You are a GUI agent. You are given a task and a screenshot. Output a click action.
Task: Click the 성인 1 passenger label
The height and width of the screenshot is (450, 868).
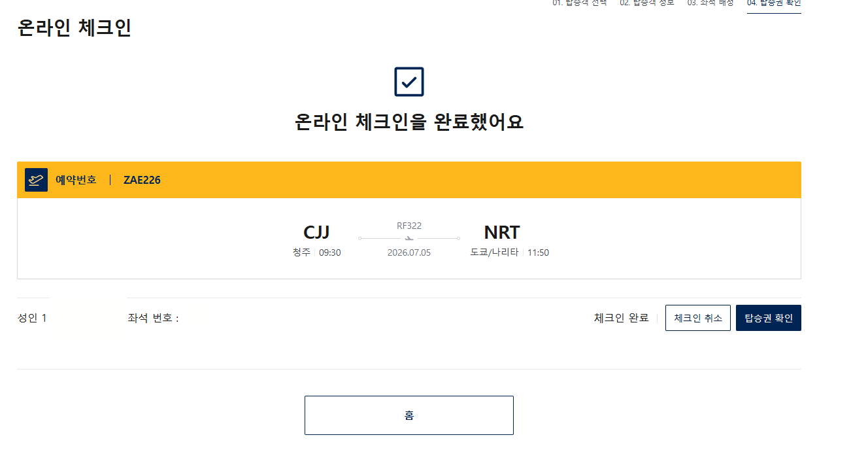click(x=32, y=319)
